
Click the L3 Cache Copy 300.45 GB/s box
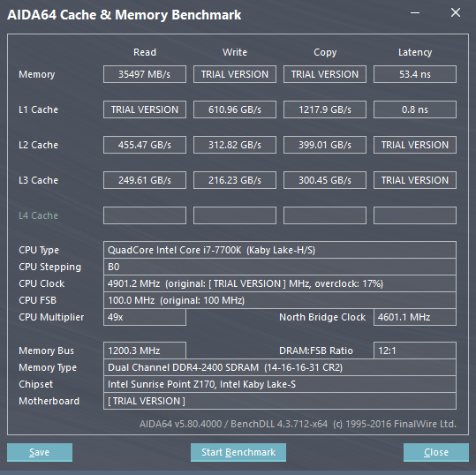pos(325,180)
